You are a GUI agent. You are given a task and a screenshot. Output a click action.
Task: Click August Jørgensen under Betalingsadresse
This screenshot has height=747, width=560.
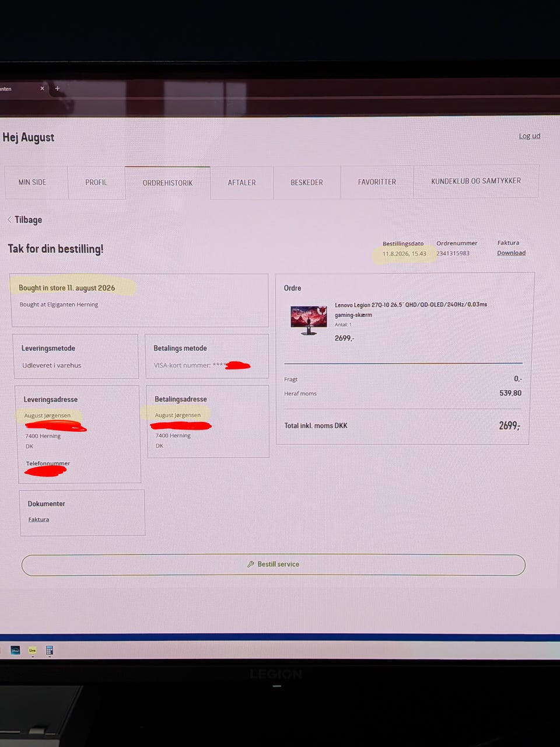coord(177,415)
